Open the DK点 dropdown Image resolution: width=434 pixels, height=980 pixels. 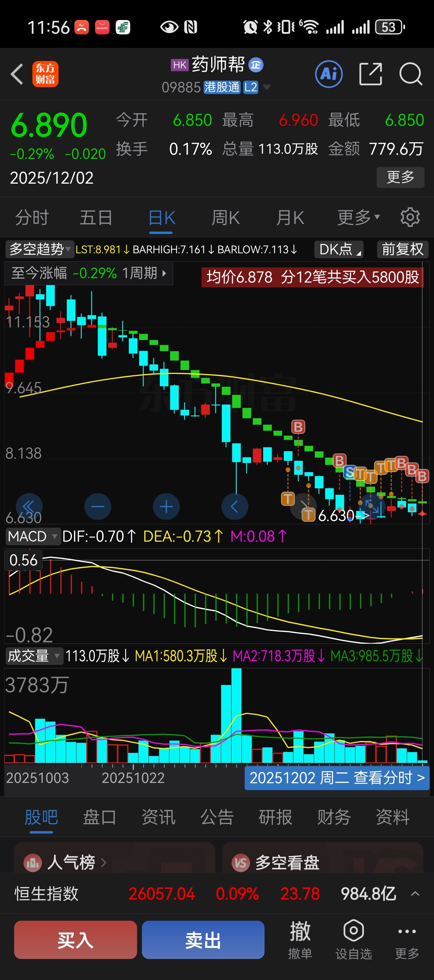[x=339, y=249]
